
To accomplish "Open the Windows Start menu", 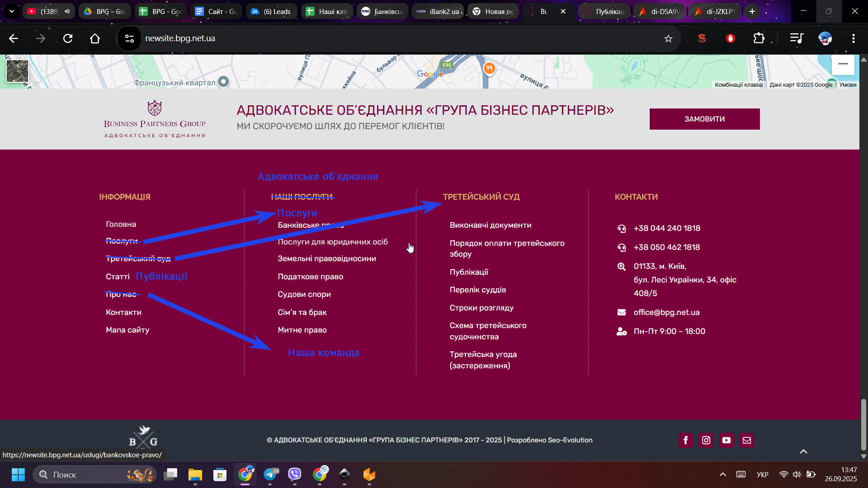I will pyautogui.click(x=18, y=474).
